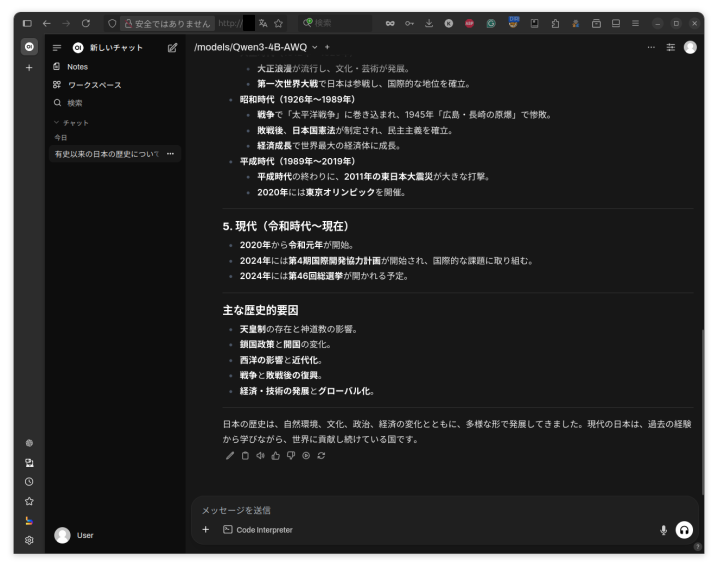
Task: Open the 有史以来の日本の歴史について chat
Action: 106,154
